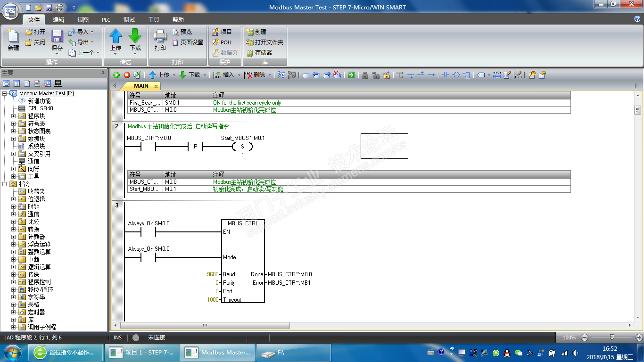Viewport: 644px width, 362px height.
Task: Switch to the PLC ribbon tab
Action: point(106,20)
